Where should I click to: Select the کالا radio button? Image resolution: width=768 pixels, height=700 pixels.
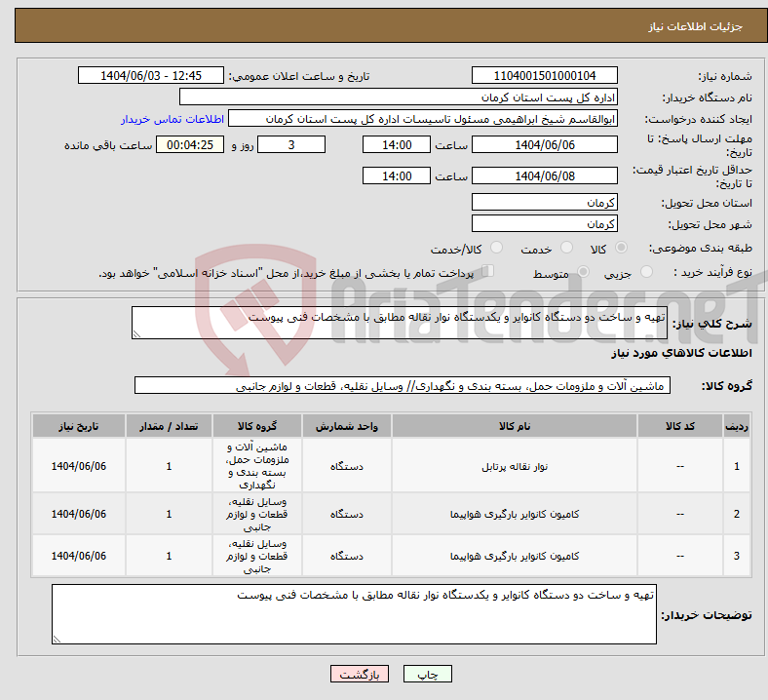621,248
